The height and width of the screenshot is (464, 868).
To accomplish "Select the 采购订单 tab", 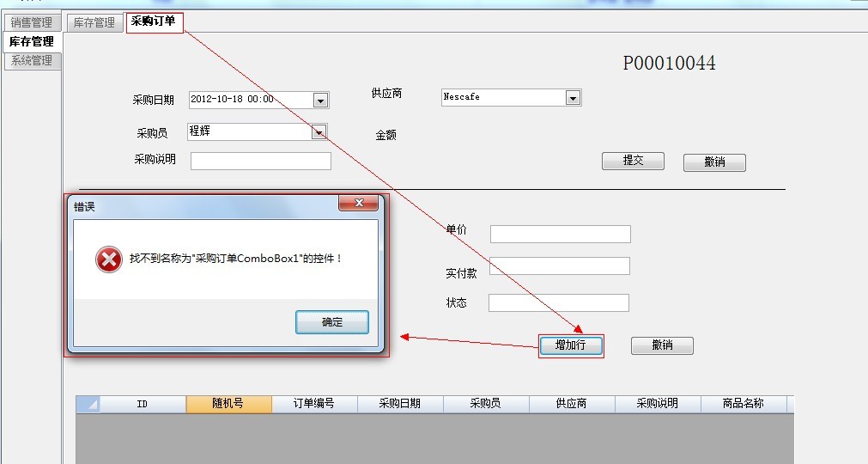I will tap(154, 22).
